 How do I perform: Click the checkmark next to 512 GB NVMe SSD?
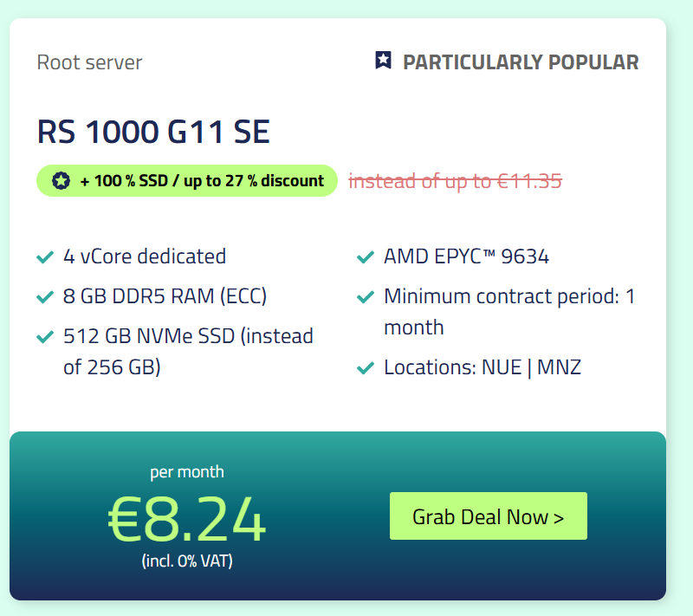(45, 337)
